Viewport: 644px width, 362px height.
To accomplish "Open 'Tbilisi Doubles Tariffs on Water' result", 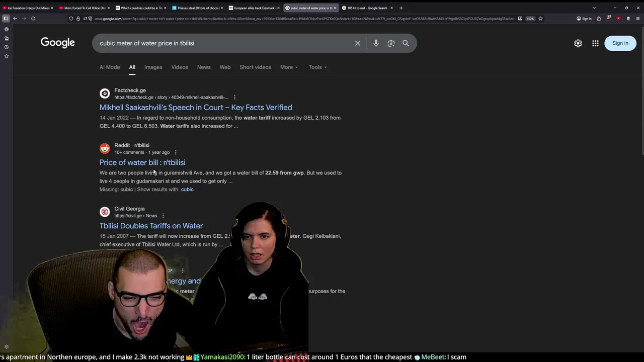I will [x=151, y=226].
